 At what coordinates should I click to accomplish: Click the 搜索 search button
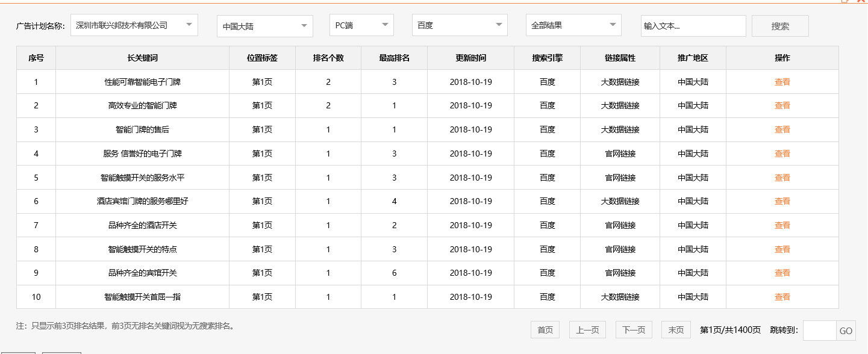coord(780,25)
